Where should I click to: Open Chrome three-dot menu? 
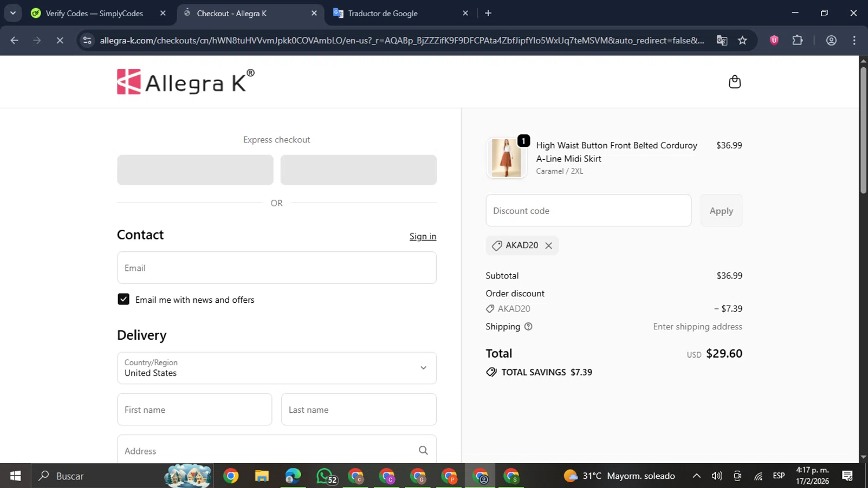[854, 41]
